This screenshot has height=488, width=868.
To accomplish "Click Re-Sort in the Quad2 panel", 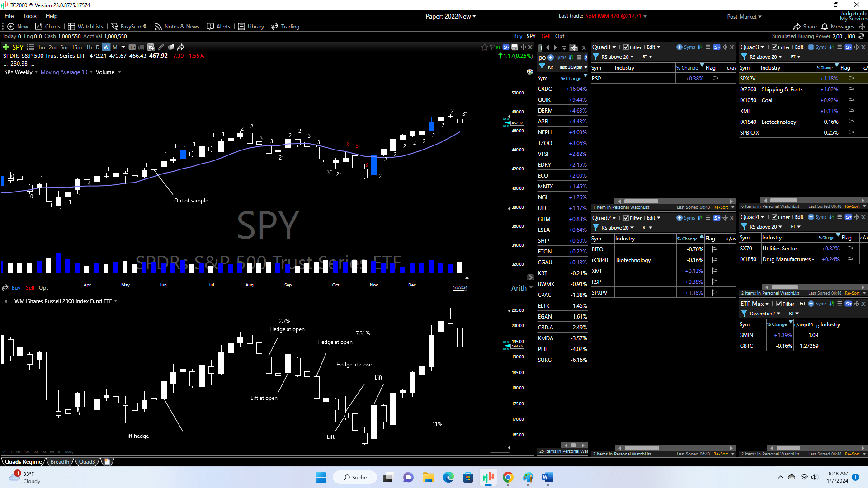I will [721, 454].
